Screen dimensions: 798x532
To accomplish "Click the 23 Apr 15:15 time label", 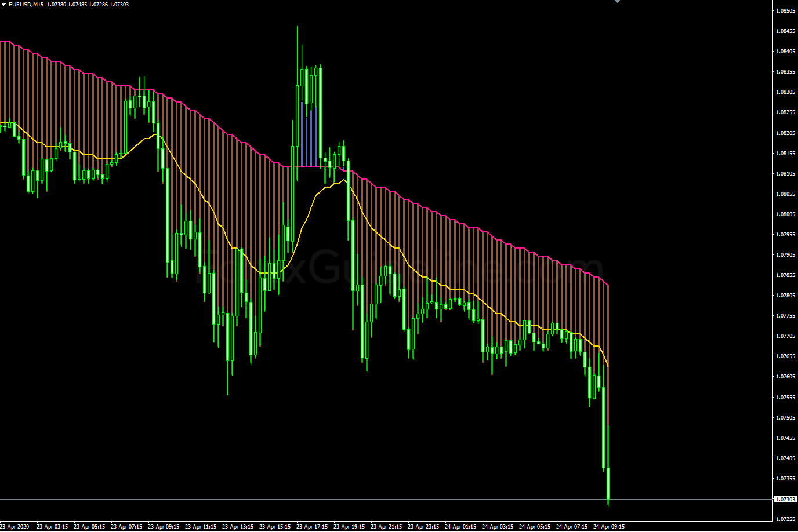I will [x=275, y=527].
